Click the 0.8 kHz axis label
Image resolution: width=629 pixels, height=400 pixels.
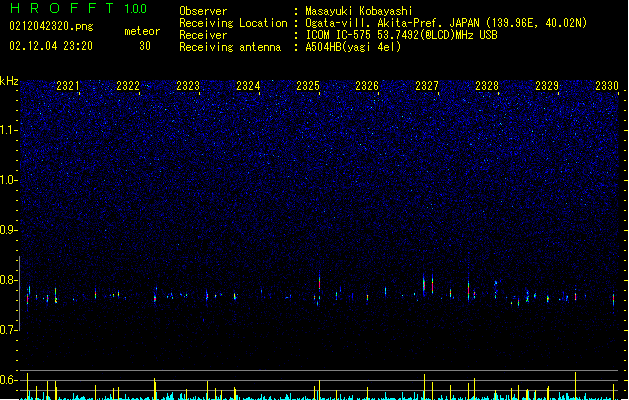(x=8, y=280)
